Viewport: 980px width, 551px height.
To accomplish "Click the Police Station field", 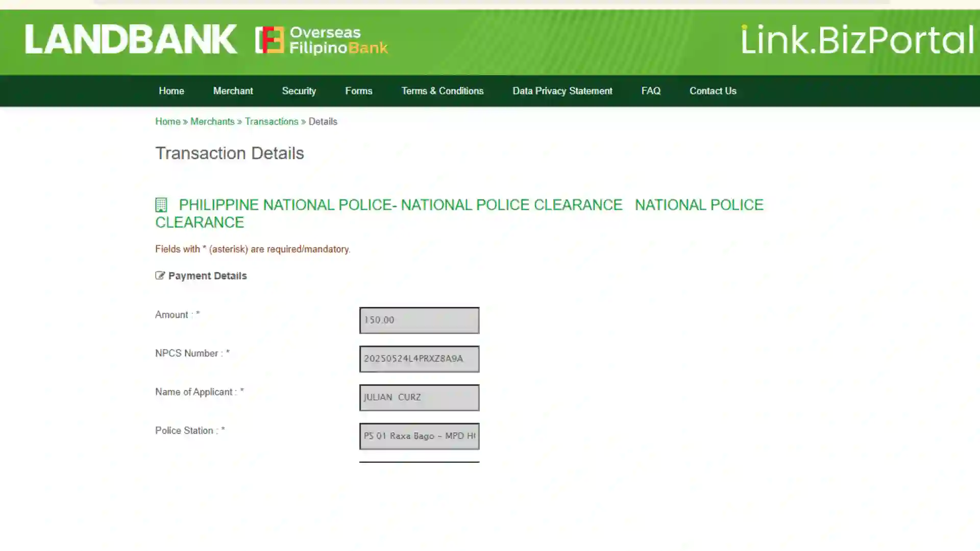I will (419, 436).
